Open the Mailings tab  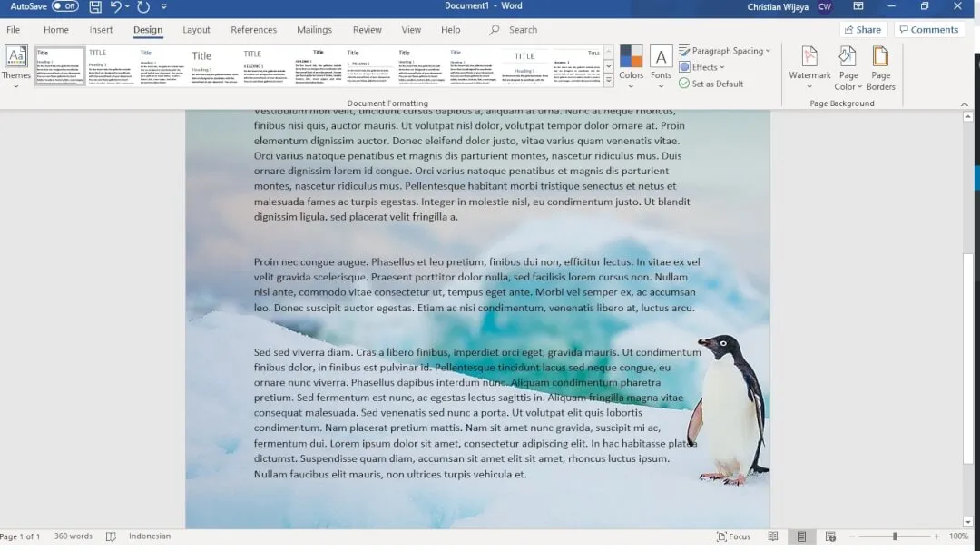(314, 29)
